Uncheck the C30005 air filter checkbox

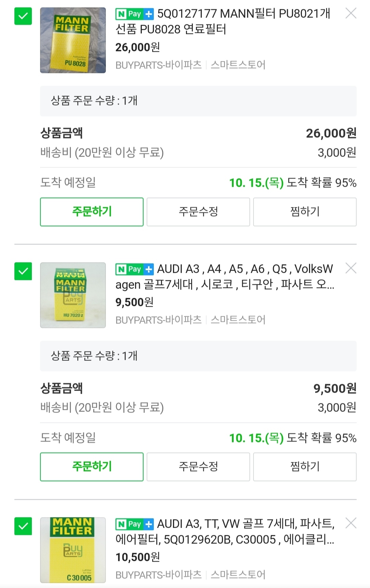(x=23, y=526)
